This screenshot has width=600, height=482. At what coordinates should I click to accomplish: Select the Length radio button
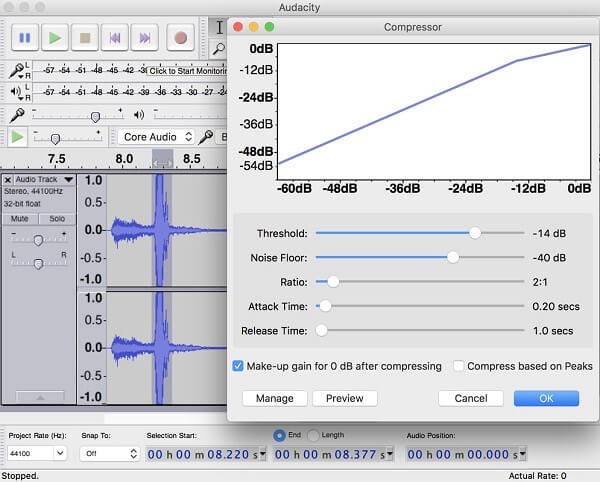[313, 435]
